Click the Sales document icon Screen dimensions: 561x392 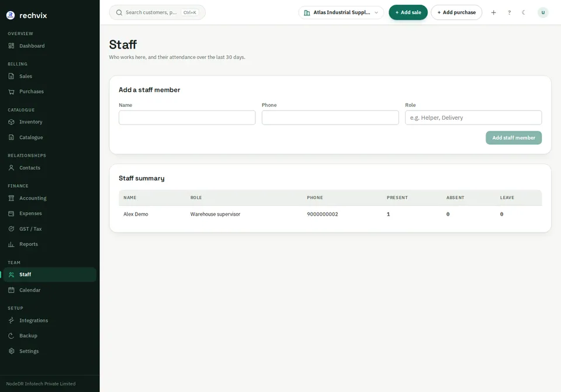(x=12, y=76)
